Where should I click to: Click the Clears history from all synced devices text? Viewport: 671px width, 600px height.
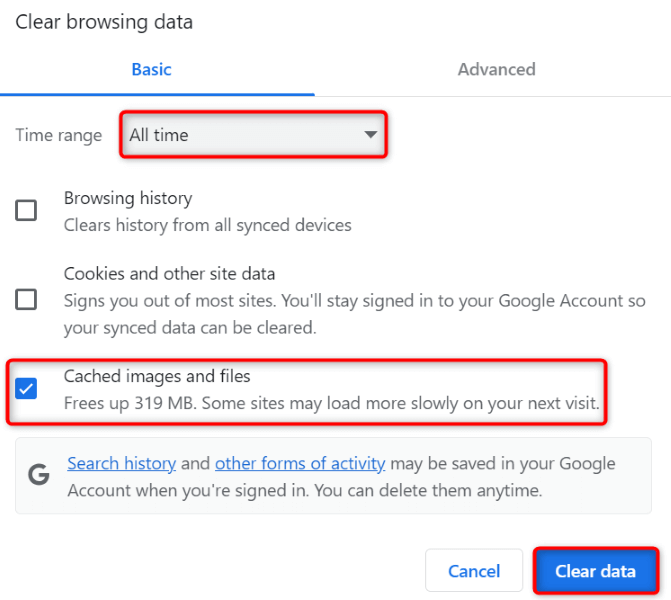point(207,225)
